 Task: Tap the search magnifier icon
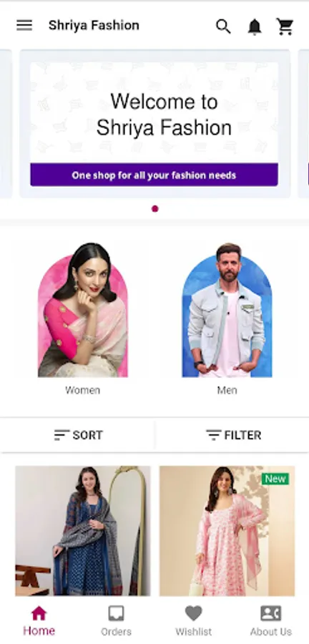[x=223, y=26]
